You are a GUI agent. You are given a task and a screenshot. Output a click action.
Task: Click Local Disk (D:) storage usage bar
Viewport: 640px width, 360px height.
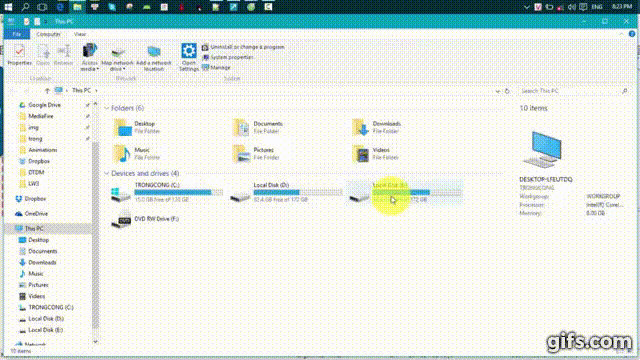tap(298, 192)
